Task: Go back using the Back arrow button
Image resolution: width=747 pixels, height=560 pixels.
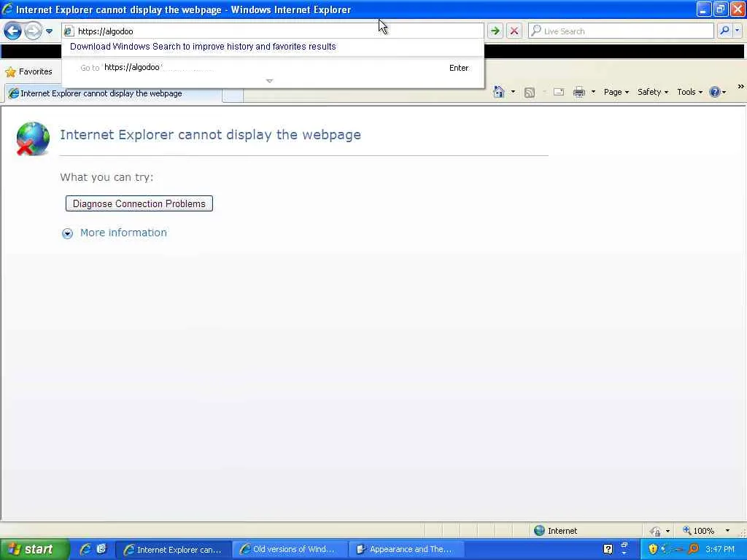Action: point(13,31)
